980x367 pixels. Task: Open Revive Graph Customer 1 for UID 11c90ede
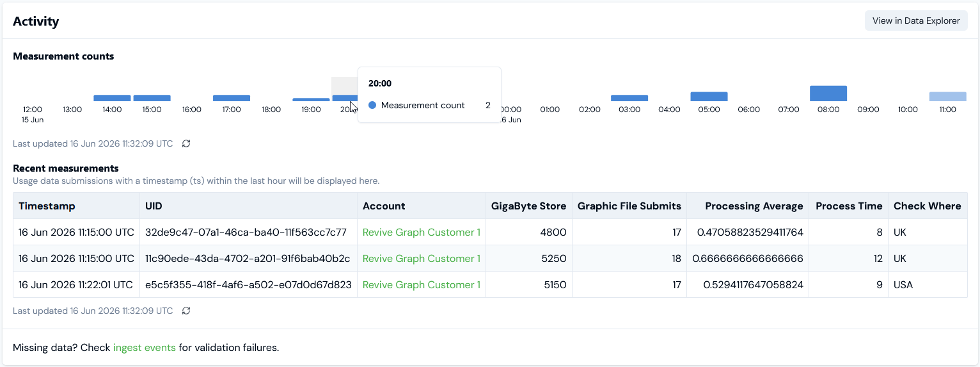tap(422, 259)
